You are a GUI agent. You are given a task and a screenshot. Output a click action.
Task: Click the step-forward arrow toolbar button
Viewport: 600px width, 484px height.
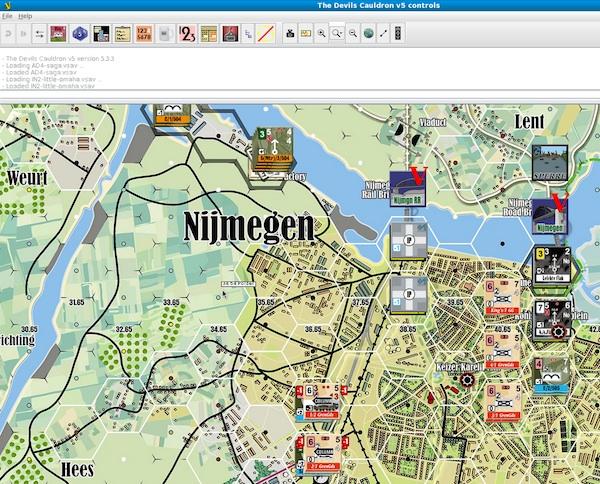[25, 33]
